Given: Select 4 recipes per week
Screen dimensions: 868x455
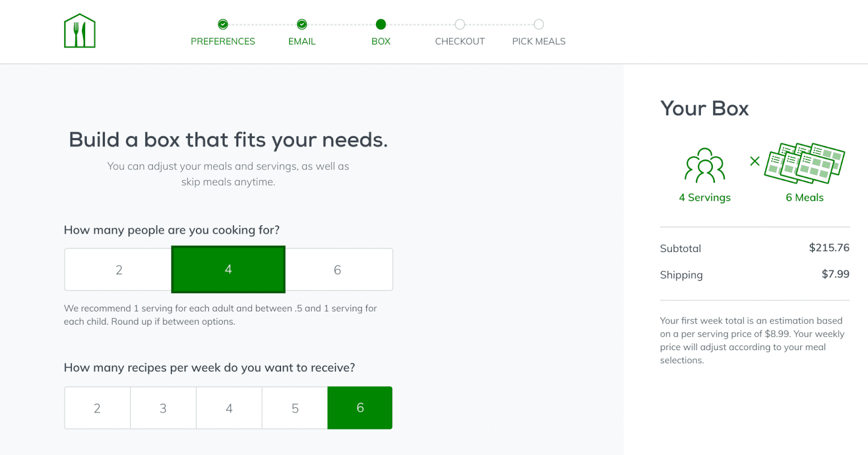Looking at the screenshot, I should tap(229, 408).
